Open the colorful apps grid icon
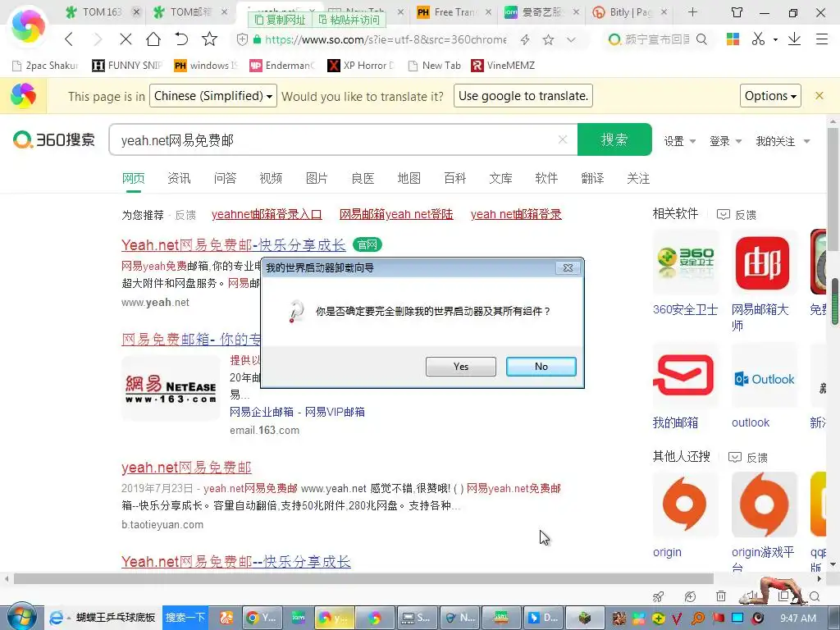840x630 pixels. [x=733, y=39]
